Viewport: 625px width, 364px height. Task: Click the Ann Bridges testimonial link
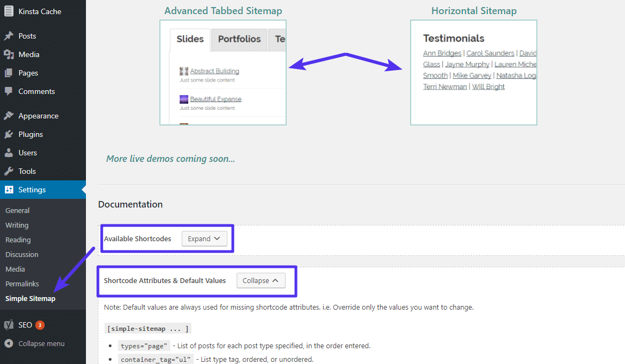(442, 53)
